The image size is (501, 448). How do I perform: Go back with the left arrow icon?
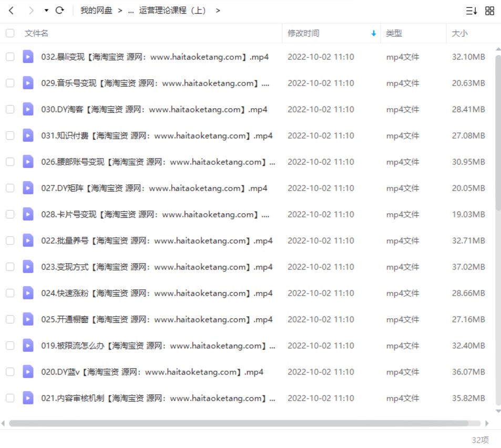(x=11, y=11)
